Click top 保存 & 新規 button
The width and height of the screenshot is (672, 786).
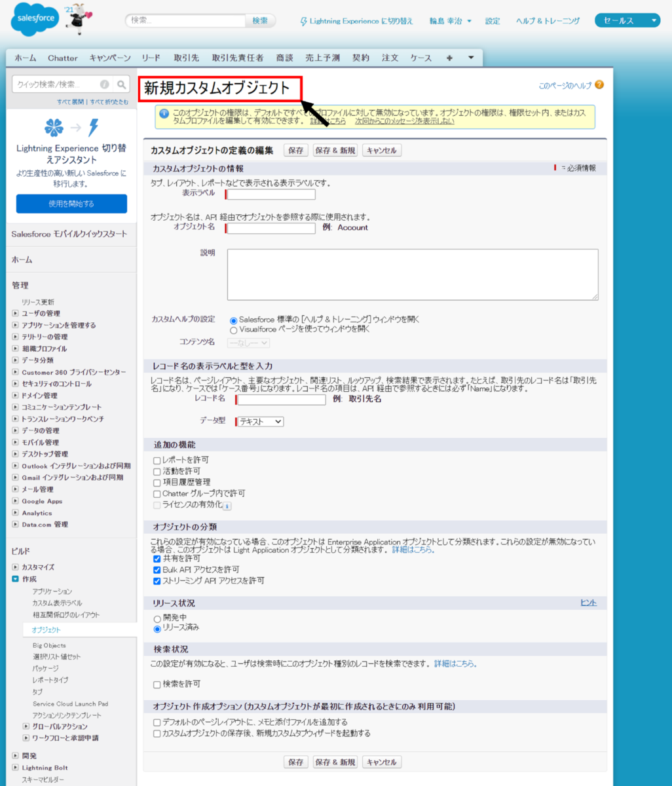point(335,151)
